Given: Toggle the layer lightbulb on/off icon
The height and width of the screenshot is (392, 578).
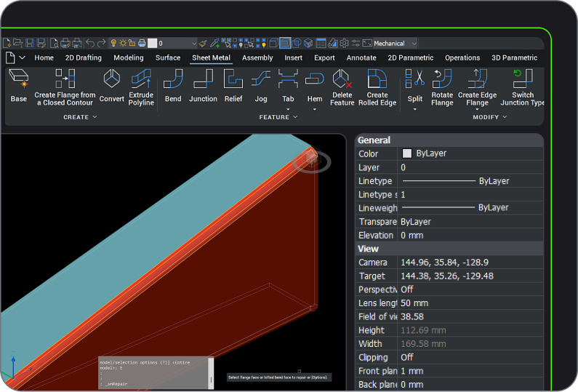Looking at the screenshot, I should pyautogui.click(x=113, y=43).
